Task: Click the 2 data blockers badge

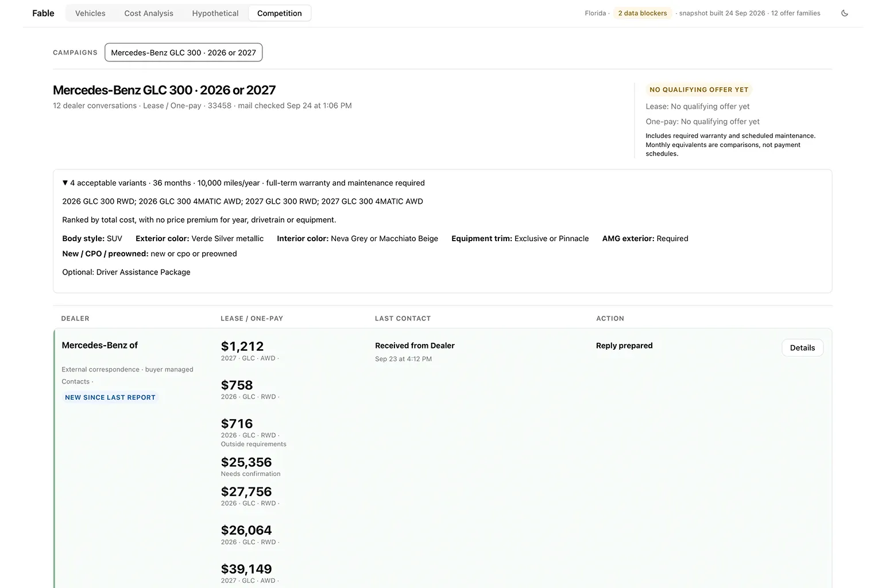Action: click(x=643, y=13)
